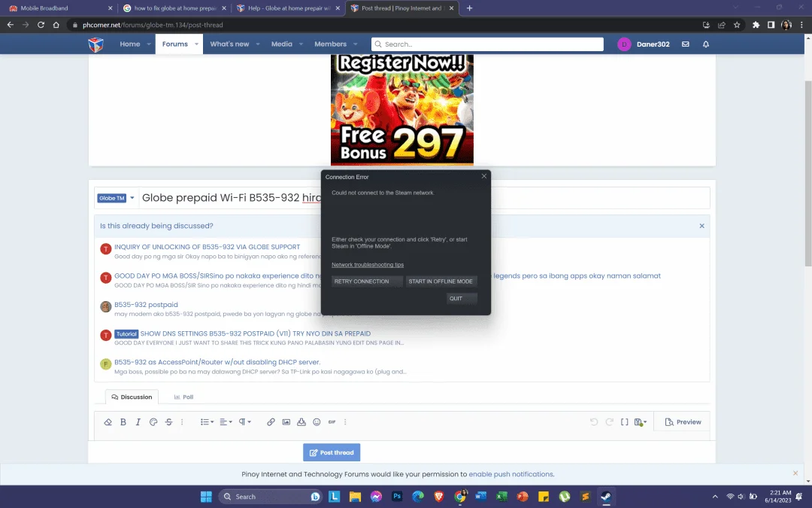This screenshot has width=812, height=508.
Task: Insert an image into the post
Action: tap(286, 422)
